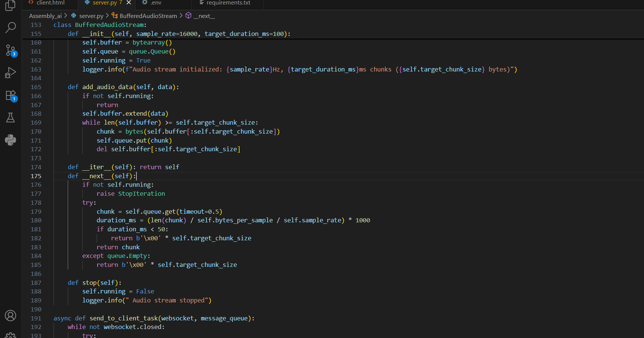Click chunk = bytes(self.buffer...) line 170
The image size is (644, 338).
(x=188, y=131)
